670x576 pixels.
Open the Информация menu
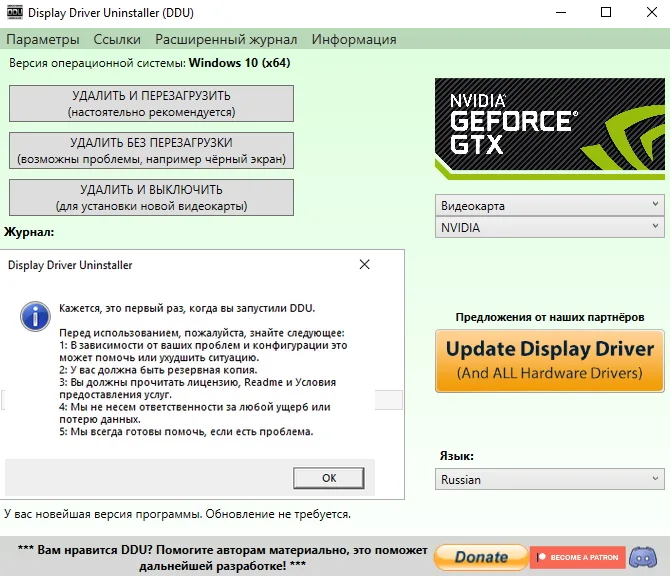tap(354, 39)
